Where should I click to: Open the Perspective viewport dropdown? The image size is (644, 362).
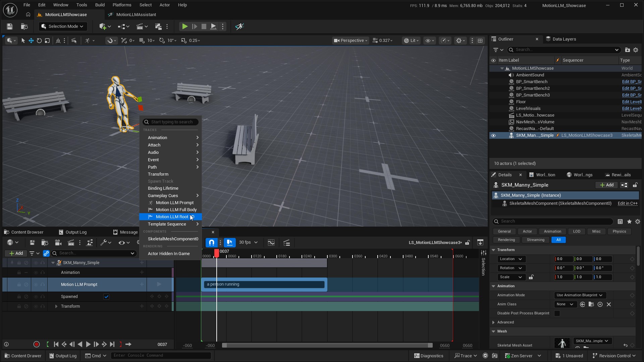tap(351, 41)
